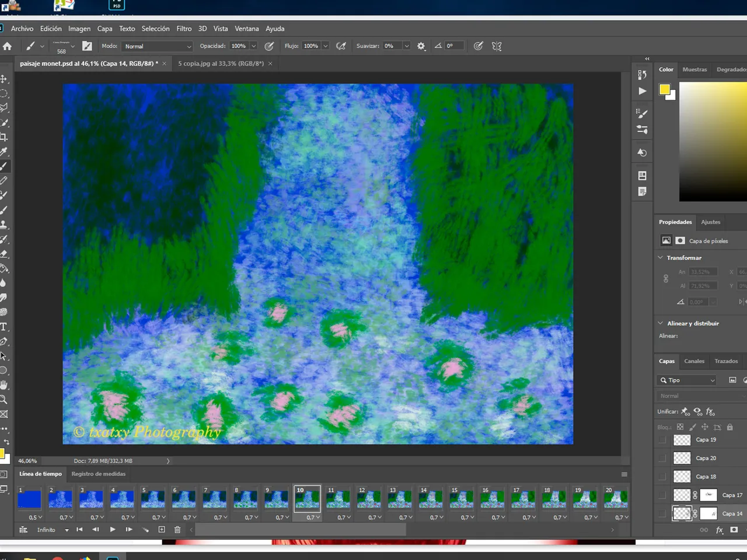This screenshot has width=747, height=560.
Task: Switch to Registro de medidas tab
Action: coord(99,474)
